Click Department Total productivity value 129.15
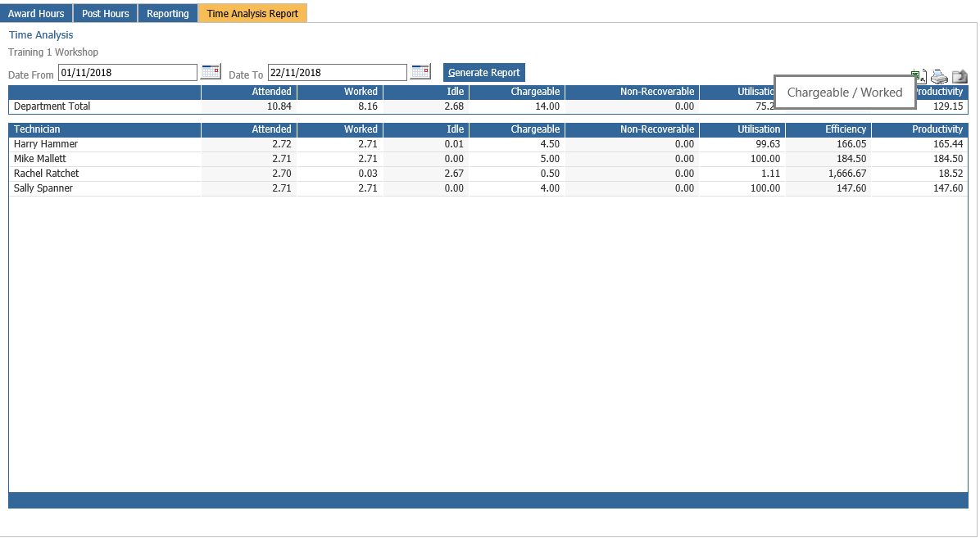The width and height of the screenshot is (980, 538). click(x=948, y=106)
